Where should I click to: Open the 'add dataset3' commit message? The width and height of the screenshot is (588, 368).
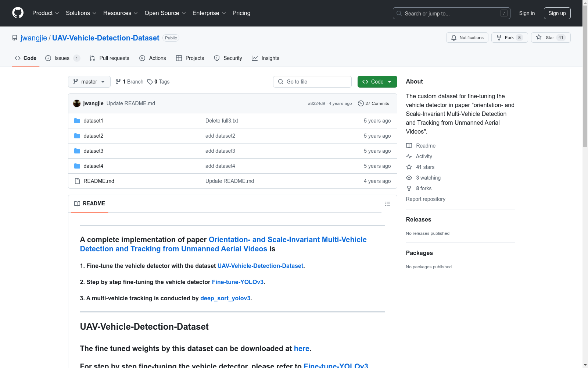[220, 151]
